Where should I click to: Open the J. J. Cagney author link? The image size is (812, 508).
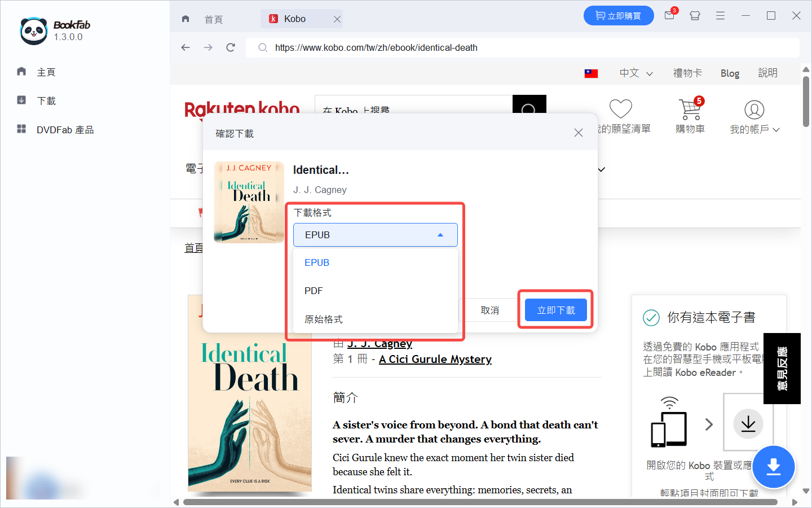point(379,343)
